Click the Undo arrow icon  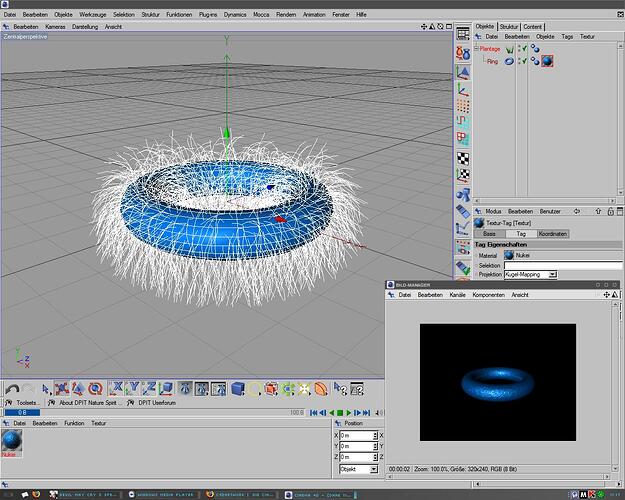click(x=12, y=389)
